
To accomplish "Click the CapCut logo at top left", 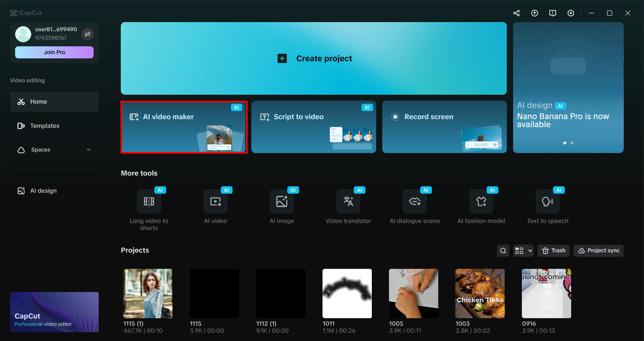I will (26, 13).
